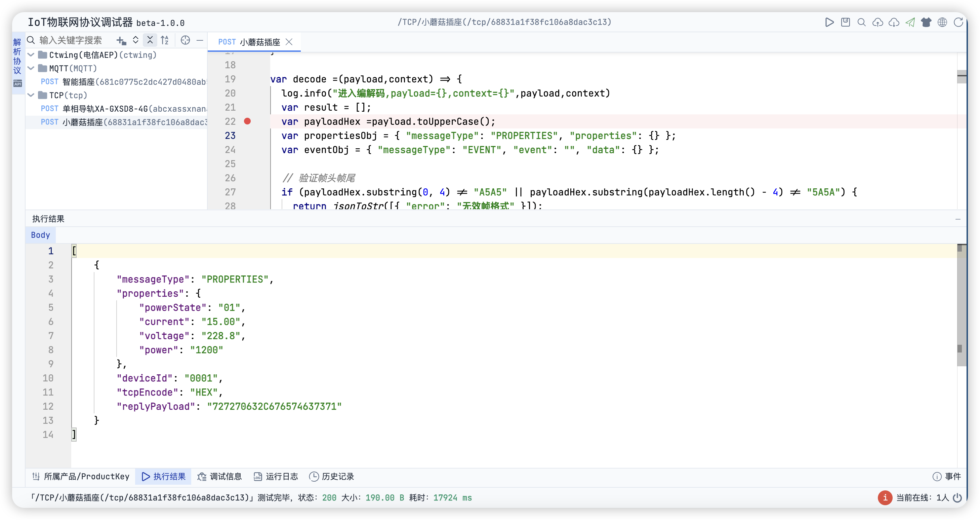Collapse the Ctwing(电信AEP) folder
This screenshot has height=520, width=980.
point(31,55)
